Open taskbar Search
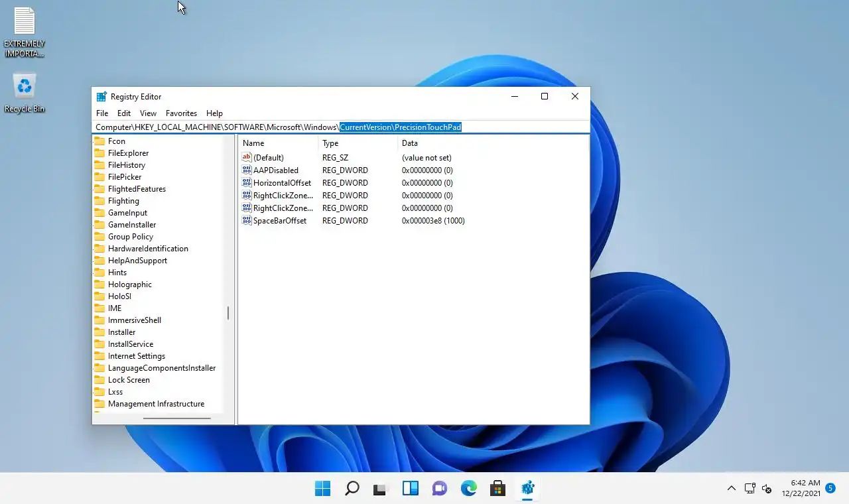This screenshot has width=849, height=504. coord(352,489)
